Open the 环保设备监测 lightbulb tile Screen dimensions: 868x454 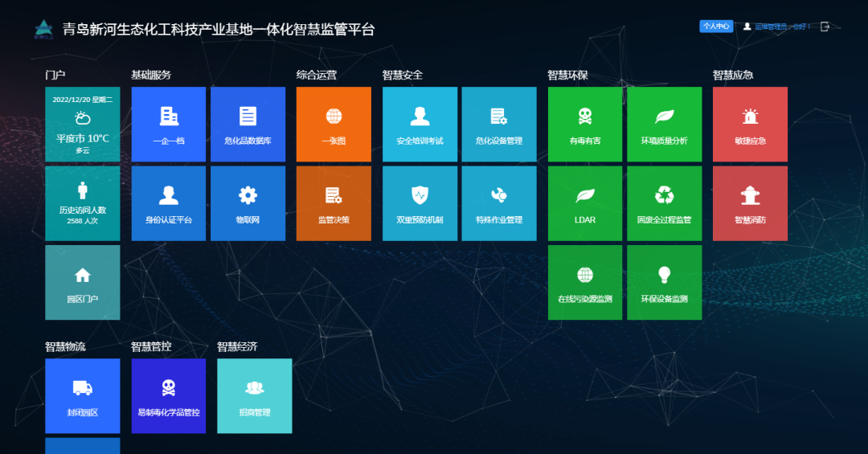665,282
